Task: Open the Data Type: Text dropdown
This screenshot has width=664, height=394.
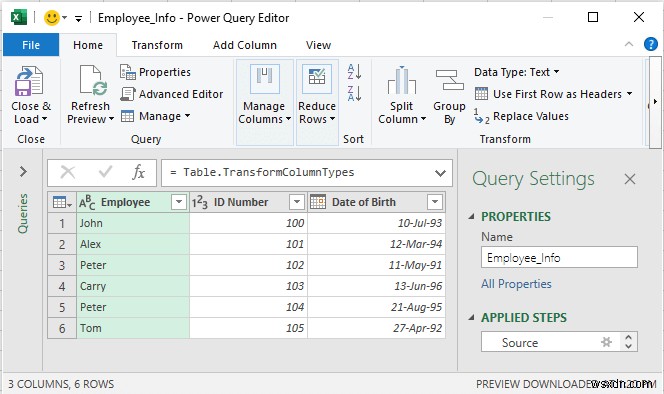Action: [x=517, y=72]
